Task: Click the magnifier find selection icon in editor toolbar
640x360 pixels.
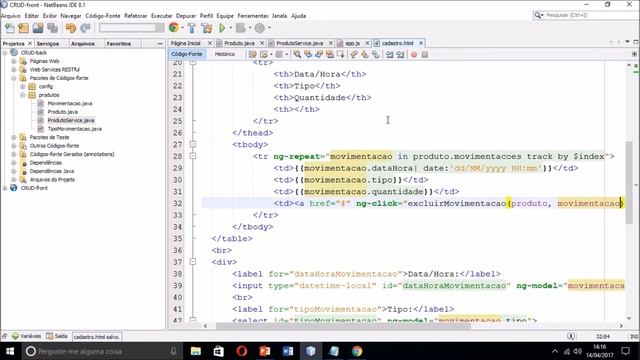Action: point(297,54)
